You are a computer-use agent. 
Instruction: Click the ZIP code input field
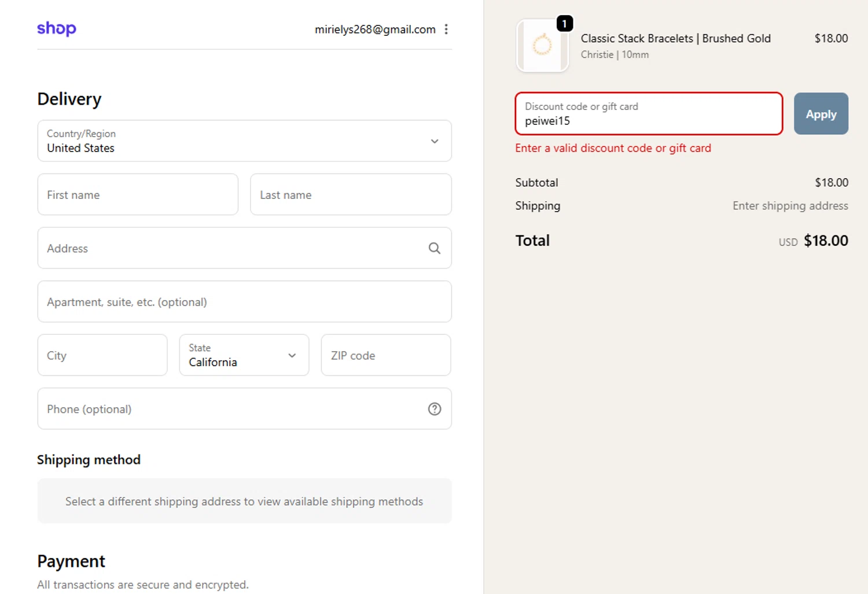386,355
